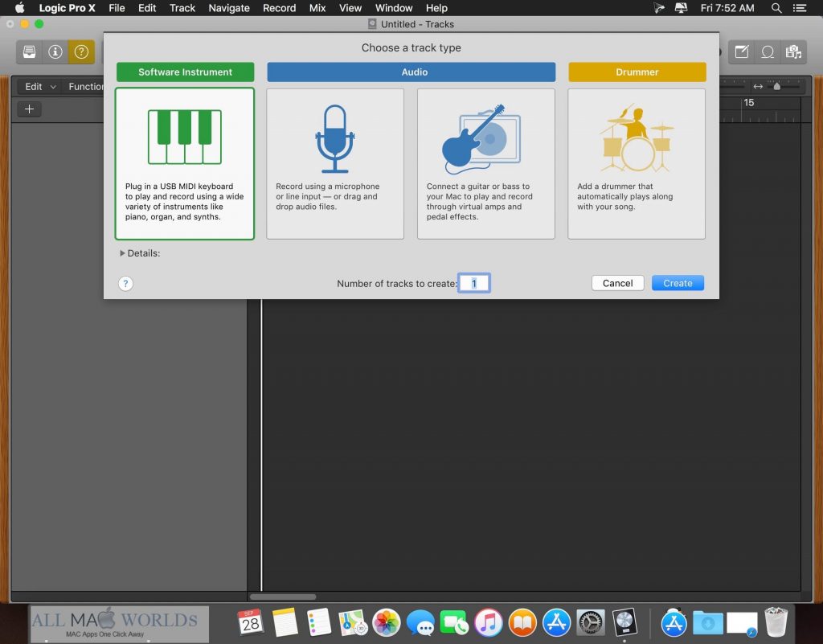
Task: Open the View menu
Action: coord(350,8)
